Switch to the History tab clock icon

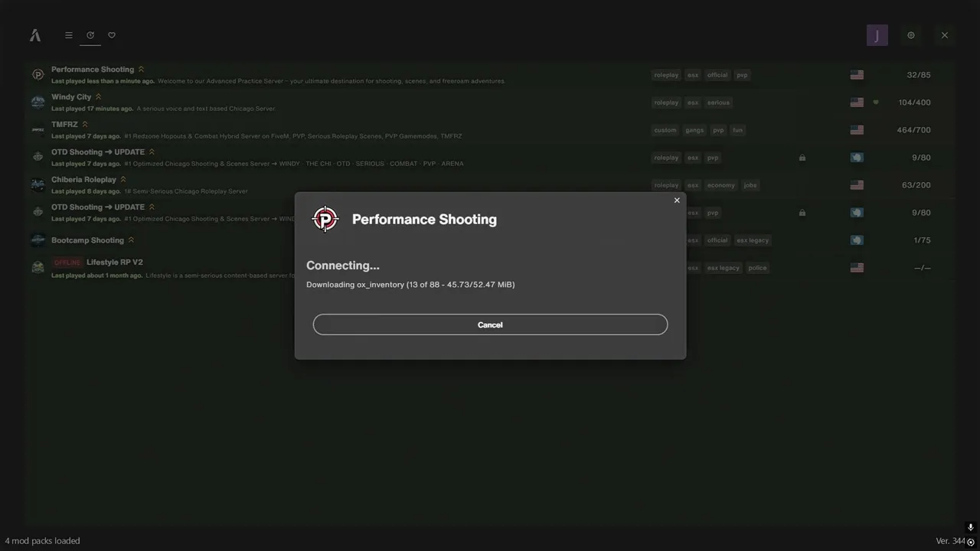pyautogui.click(x=90, y=35)
